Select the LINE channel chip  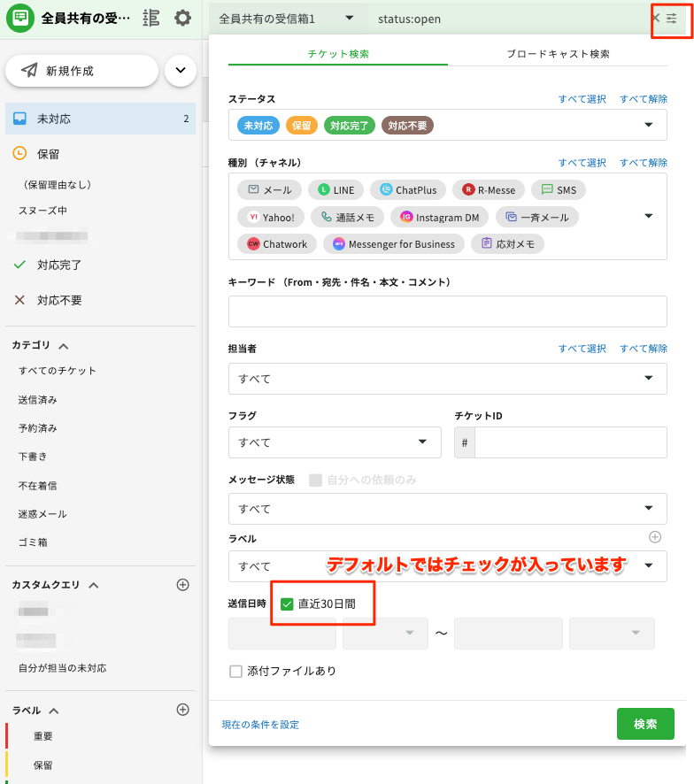coord(336,190)
